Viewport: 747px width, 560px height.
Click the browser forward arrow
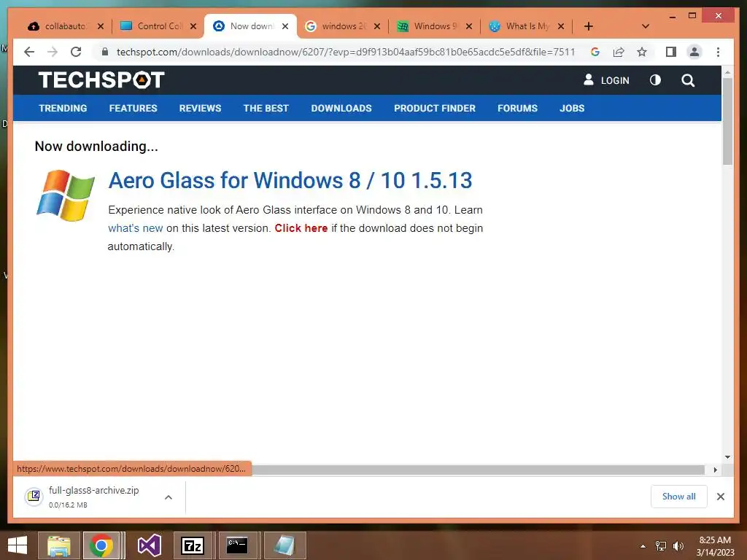(x=53, y=52)
